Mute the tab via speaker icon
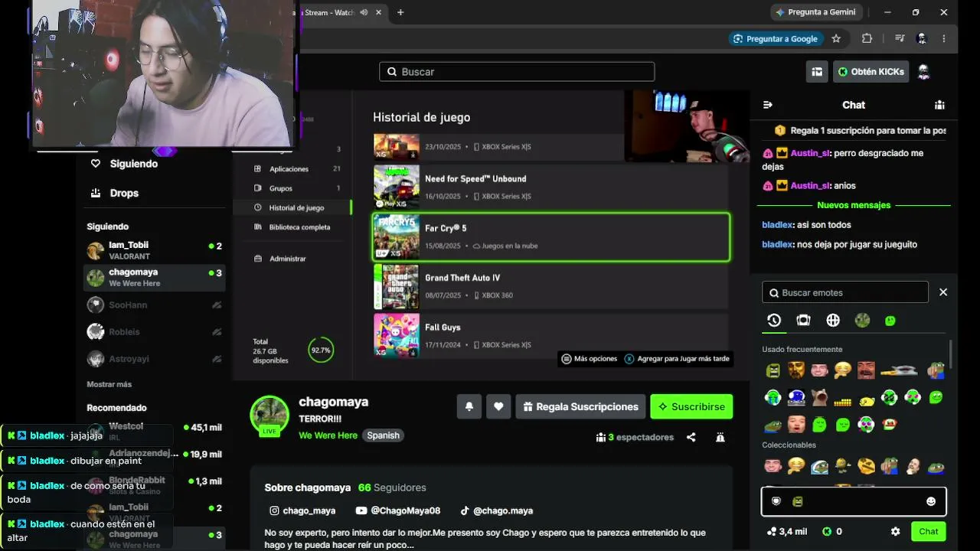The height and width of the screenshot is (551, 980). 364,12
